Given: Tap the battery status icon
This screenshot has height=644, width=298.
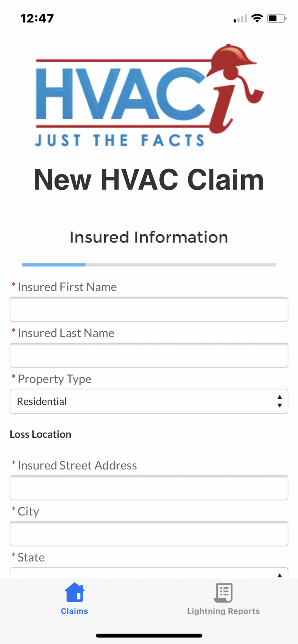Looking at the screenshot, I should pyautogui.click(x=277, y=18).
